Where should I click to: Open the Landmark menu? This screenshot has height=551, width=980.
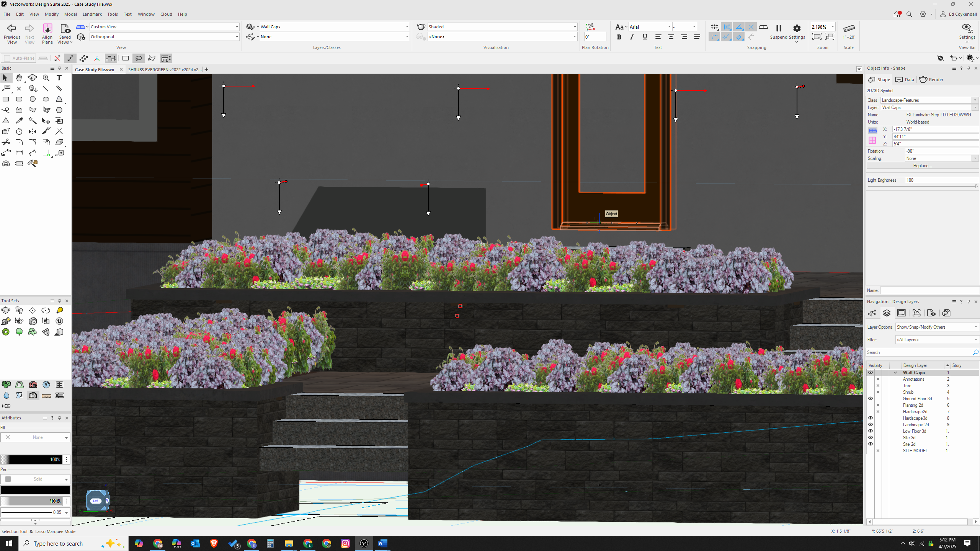92,14
